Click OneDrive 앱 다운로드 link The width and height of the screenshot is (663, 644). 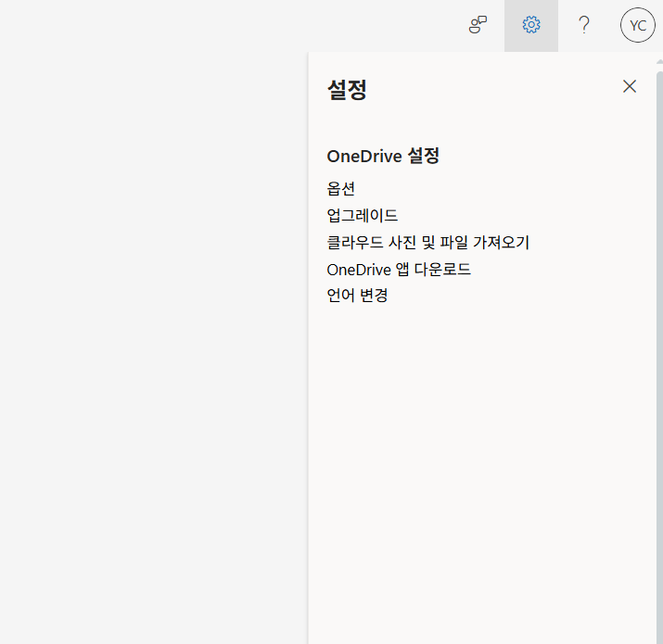[x=399, y=269]
